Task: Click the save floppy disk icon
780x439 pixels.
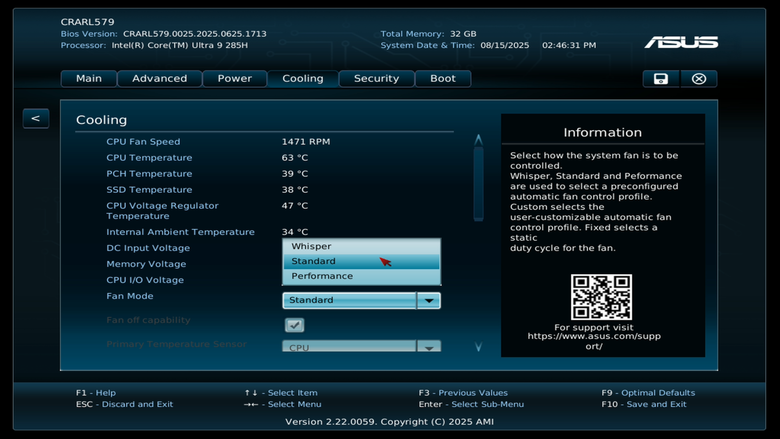Action: pyautogui.click(x=661, y=79)
